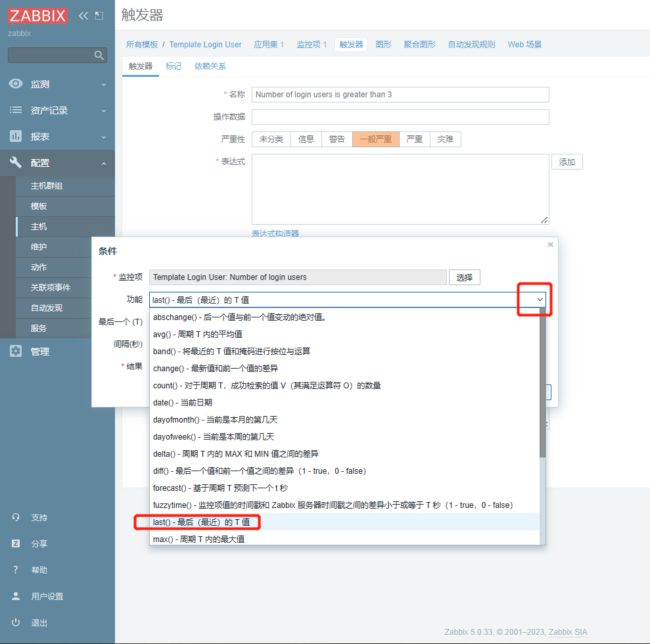650x644 pixels.
Task: Click the Template Login User link
Action: pyautogui.click(x=205, y=44)
